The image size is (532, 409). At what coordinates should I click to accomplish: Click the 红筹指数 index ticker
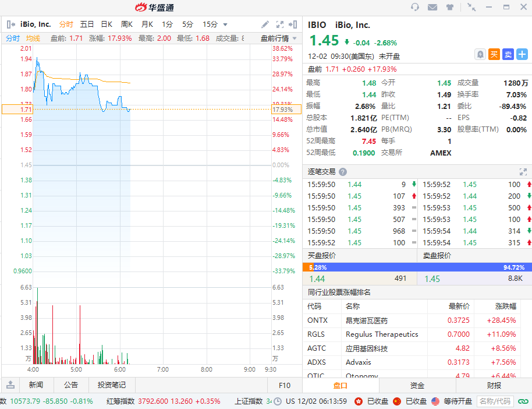tap(163, 401)
